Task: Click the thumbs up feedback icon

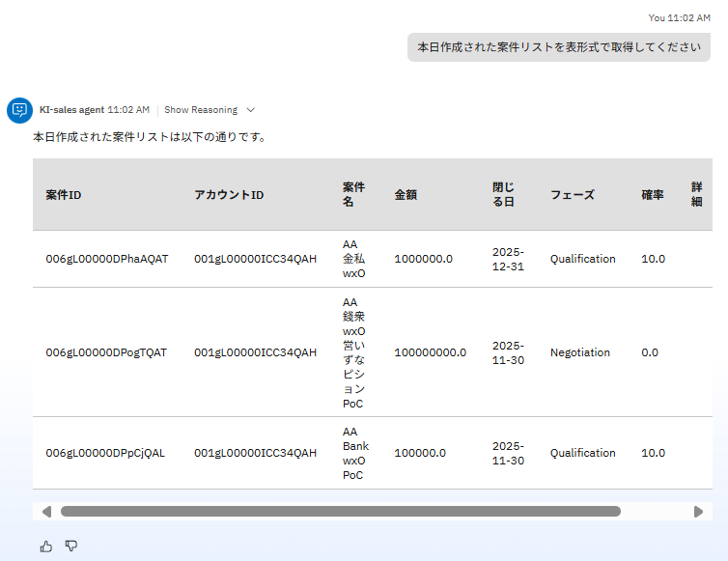Action: [46, 547]
